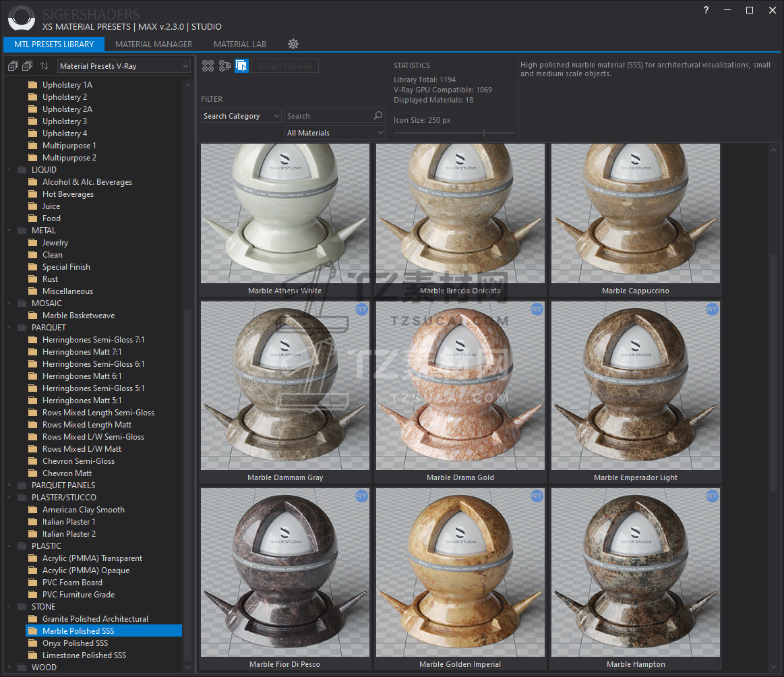Click the sort order arrows icon

click(x=44, y=66)
